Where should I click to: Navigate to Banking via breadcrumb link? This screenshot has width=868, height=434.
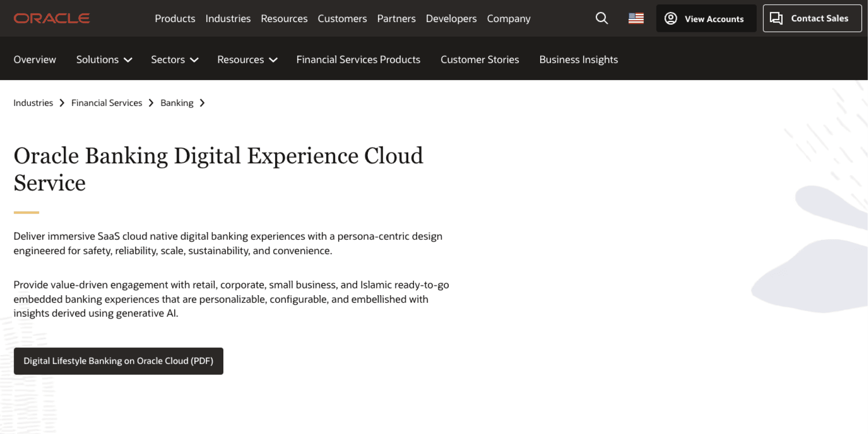click(x=176, y=103)
